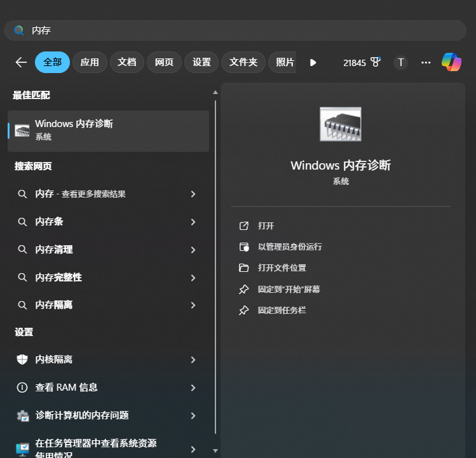Switch to the 应用 filter tab
Screen dimensions: 476x458
click(x=90, y=62)
